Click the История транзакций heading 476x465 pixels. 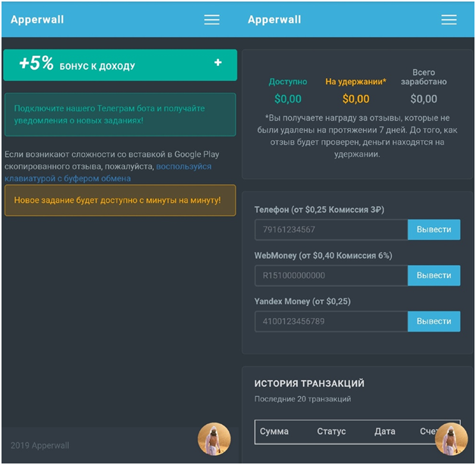tap(309, 383)
